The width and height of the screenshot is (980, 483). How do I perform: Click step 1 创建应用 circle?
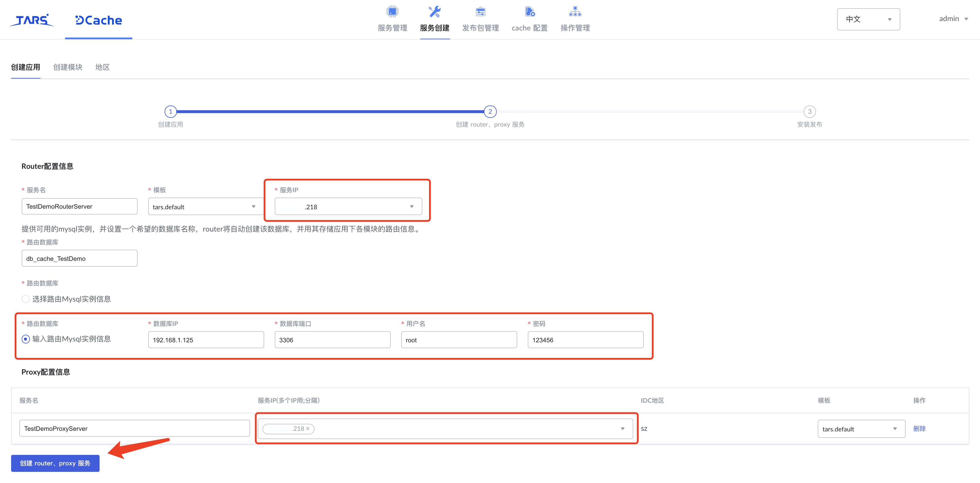pyautogui.click(x=170, y=112)
